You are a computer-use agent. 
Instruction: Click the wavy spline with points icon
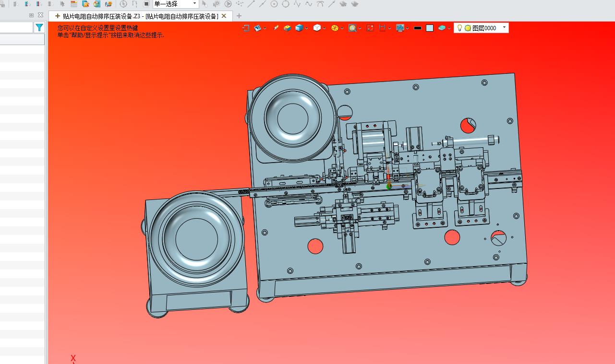tap(297, 4)
